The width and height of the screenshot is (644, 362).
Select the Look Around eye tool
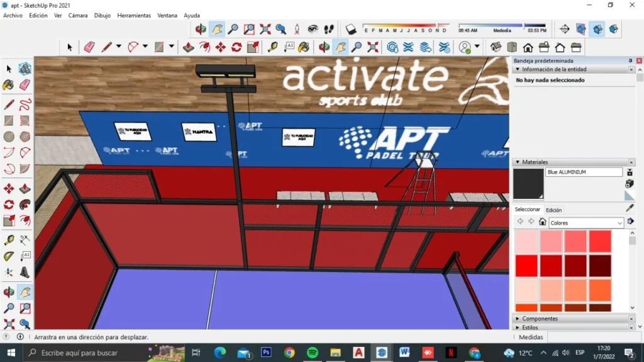click(313, 29)
